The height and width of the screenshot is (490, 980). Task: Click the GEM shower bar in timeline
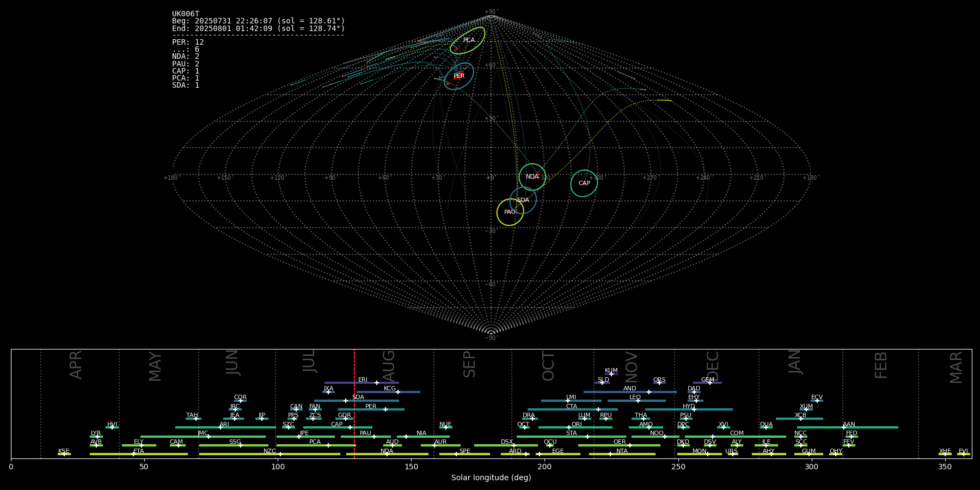click(707, 383)
